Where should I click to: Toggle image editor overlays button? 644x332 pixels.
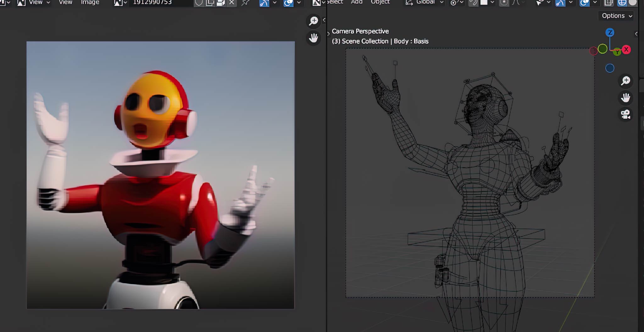click(288, 3)
